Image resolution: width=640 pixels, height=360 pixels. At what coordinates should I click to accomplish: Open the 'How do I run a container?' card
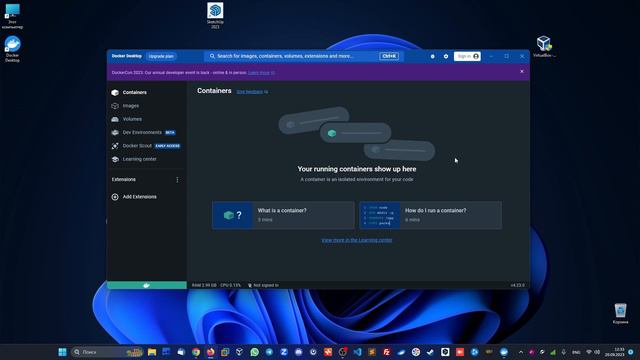[431, 215]
